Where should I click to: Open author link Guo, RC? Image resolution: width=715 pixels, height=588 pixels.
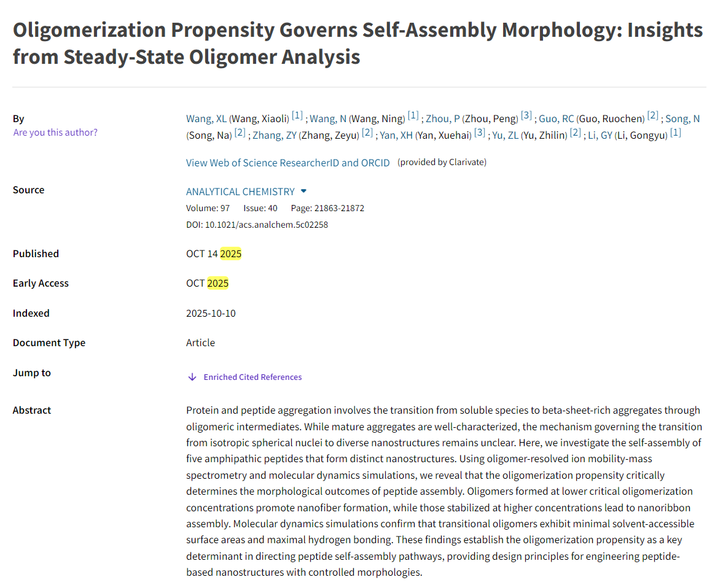click(x=556, y=119)
